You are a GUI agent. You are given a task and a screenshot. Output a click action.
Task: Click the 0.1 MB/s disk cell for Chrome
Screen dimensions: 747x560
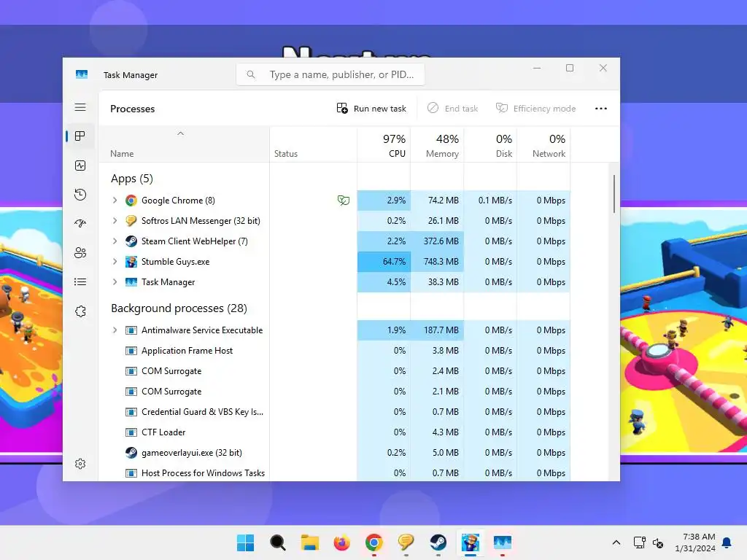491,201
